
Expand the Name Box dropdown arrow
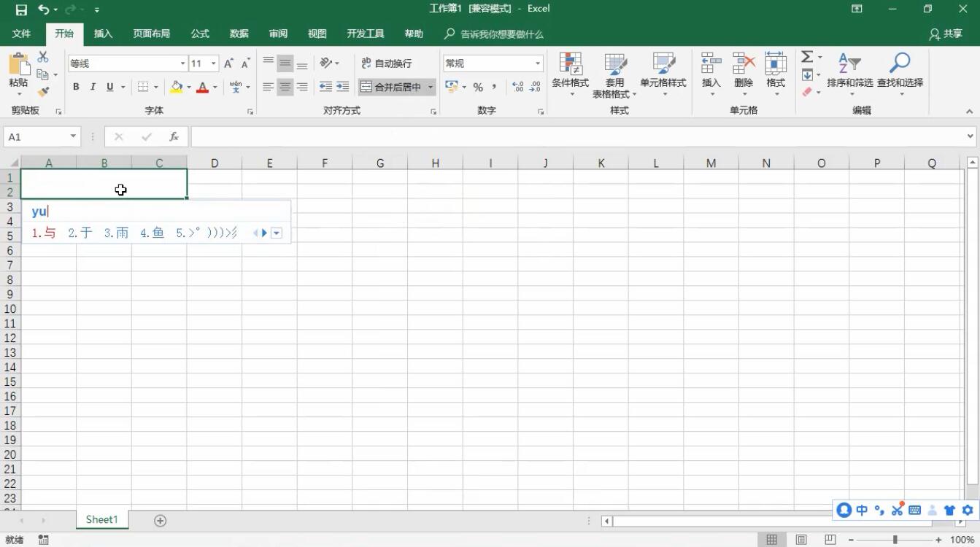pyautogui.click(x=73, y=136)
